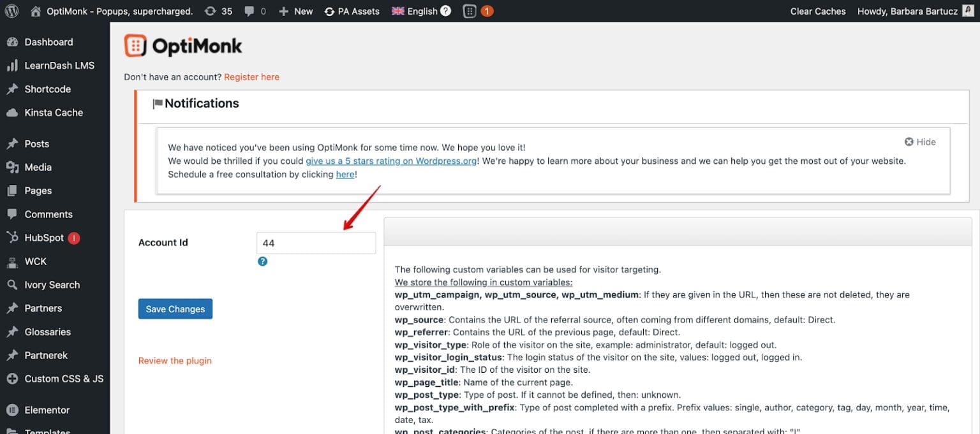Click the user avatar next to Howdy
This screenshot has height=434, width=980.
[x=968, y=11]
